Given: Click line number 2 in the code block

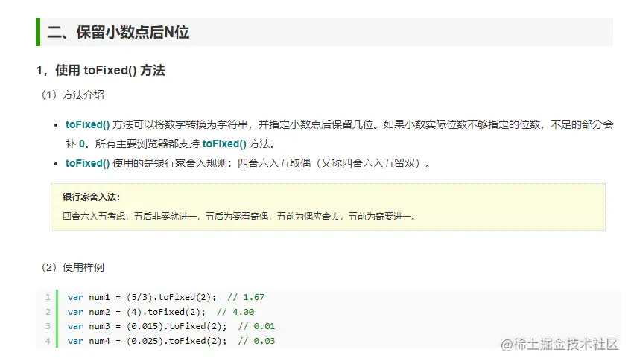Looking at the screenshot, I should (48, 312).
